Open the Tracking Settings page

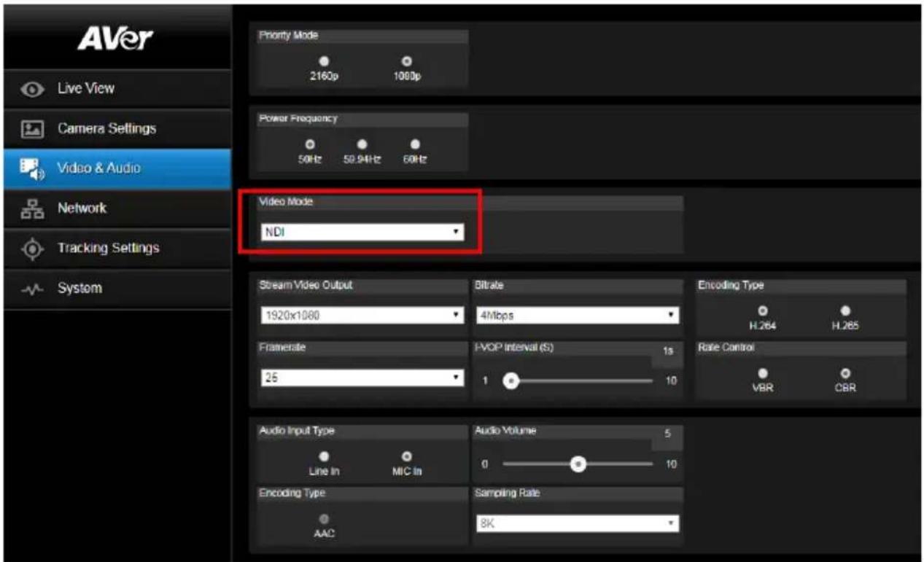click(117, 249)
